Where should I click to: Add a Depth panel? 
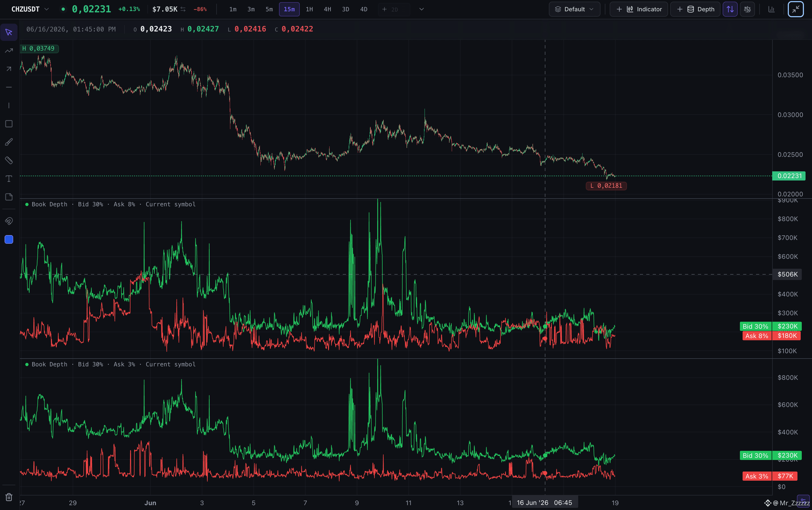point(695,9)
